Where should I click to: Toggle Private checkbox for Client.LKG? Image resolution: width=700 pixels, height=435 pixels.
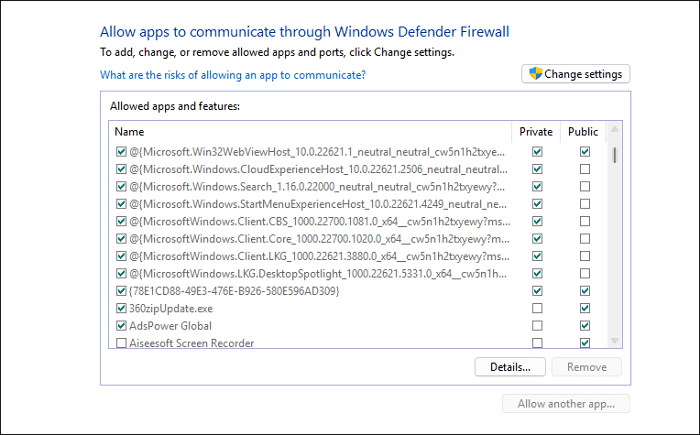click(537, 256)
